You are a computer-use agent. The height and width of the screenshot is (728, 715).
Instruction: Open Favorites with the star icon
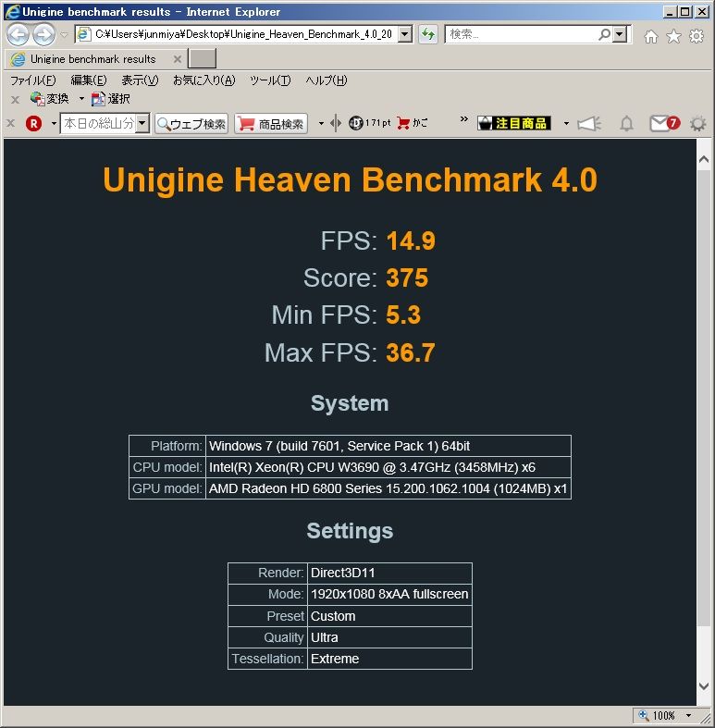point(673,36)
